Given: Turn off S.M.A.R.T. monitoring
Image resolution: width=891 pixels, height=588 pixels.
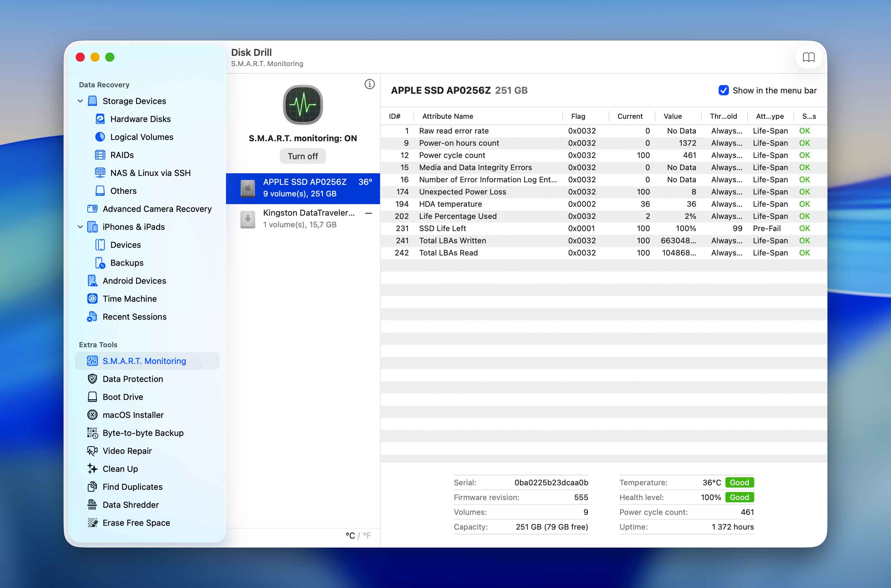Looking at the screenshot, I should (303, 156).
